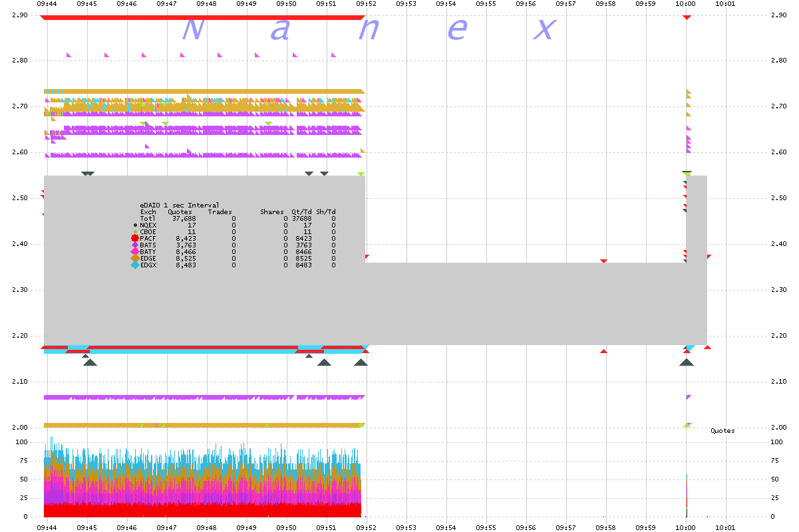Image resolution: width=799 pixels, height=532 pixels.
Task: Click the NQEX exchange name
Action: pyautogui.click(x=148, y=225)
